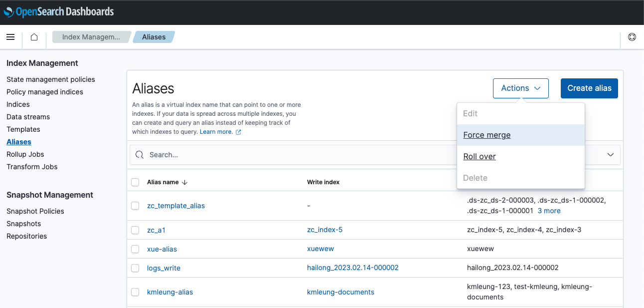Open the Learn more link
This screenshot has width=644, height=308.
(215, 132)
